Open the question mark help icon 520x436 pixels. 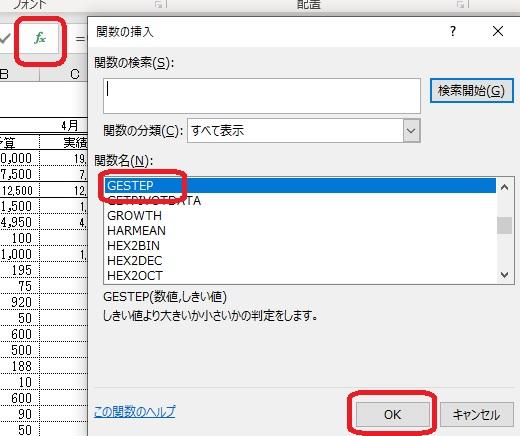(x=452, y=31)
